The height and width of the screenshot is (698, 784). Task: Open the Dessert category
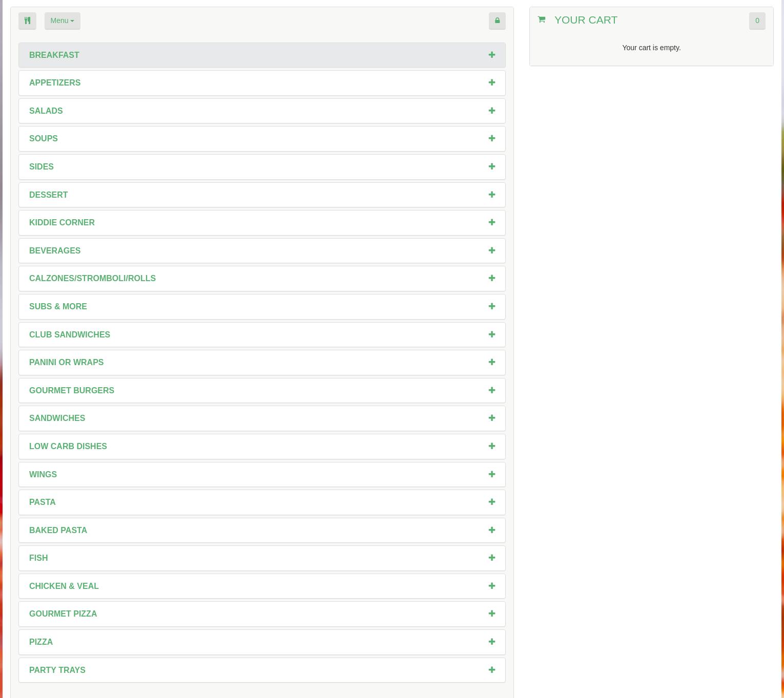point(262,195)
